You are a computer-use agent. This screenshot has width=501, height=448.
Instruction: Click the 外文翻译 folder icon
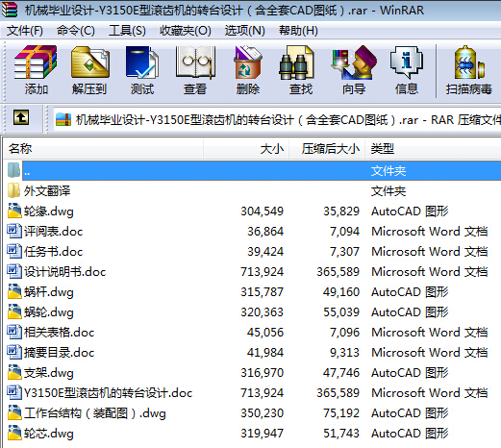coord(13,190)
